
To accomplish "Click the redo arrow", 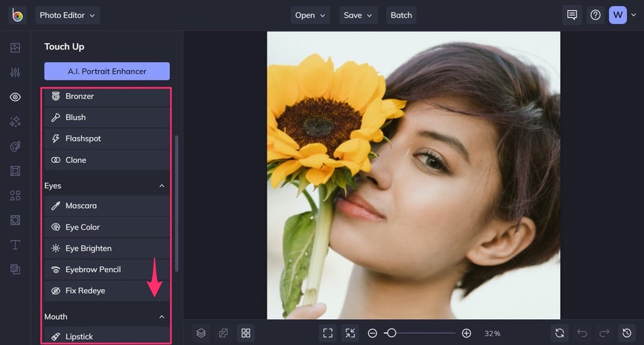I will point(604,333).
